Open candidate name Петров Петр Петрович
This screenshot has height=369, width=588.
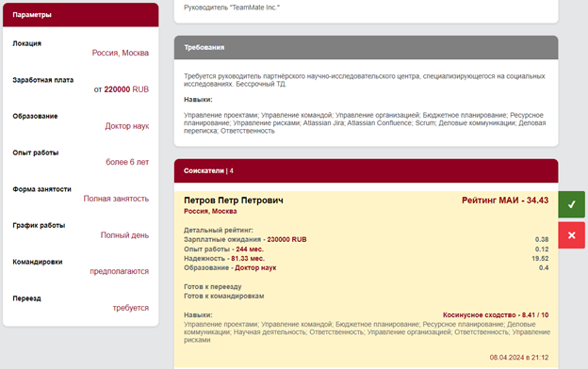tap(234, 201)
